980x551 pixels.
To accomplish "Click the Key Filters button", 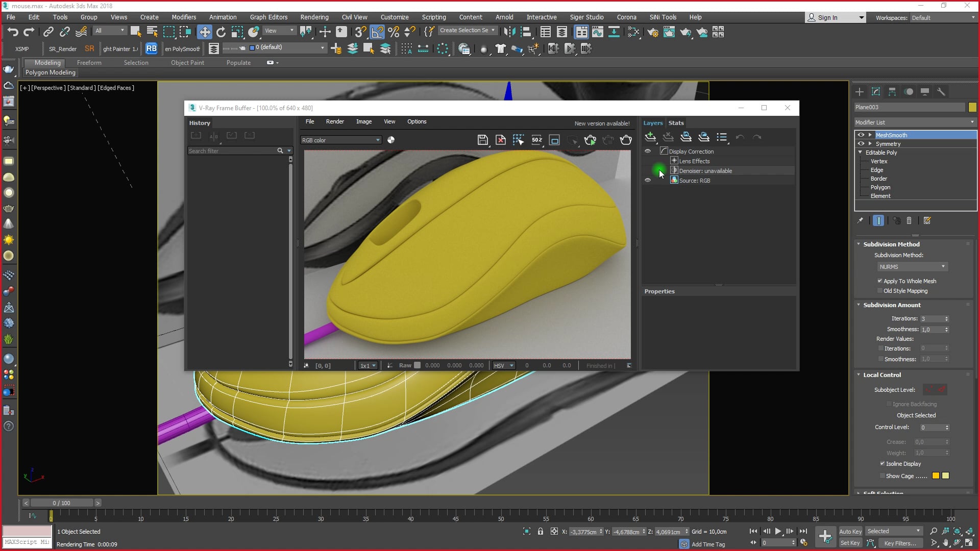I will tap(900, 543).
